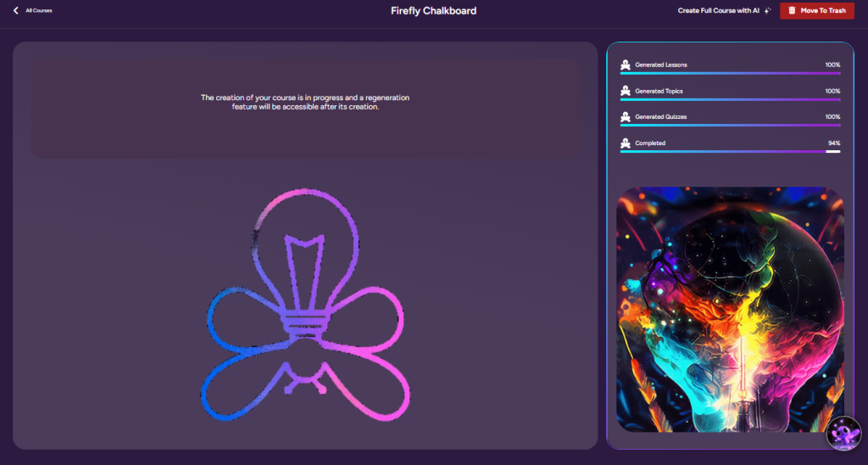Click the icon beside Generated Lessons
The width and height of the screenshot is (868, 465).
[626, 65]
